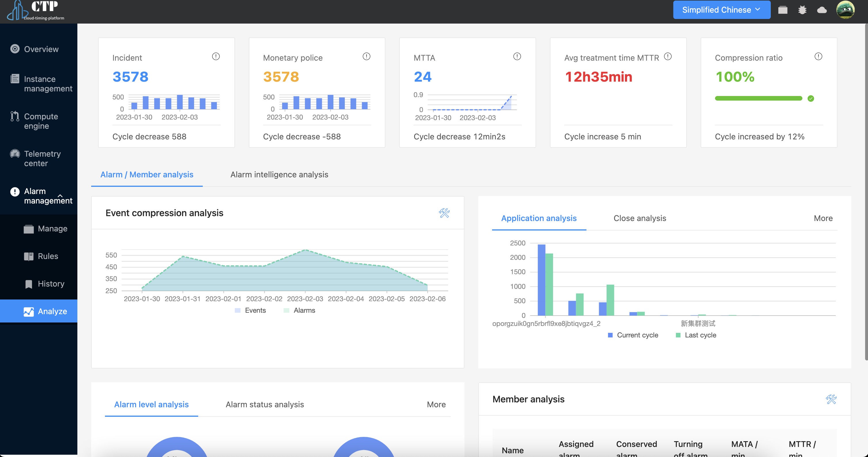Click the Name column header in Member analysis
This screenshot has height=457, width=868.
coord(513,450)
